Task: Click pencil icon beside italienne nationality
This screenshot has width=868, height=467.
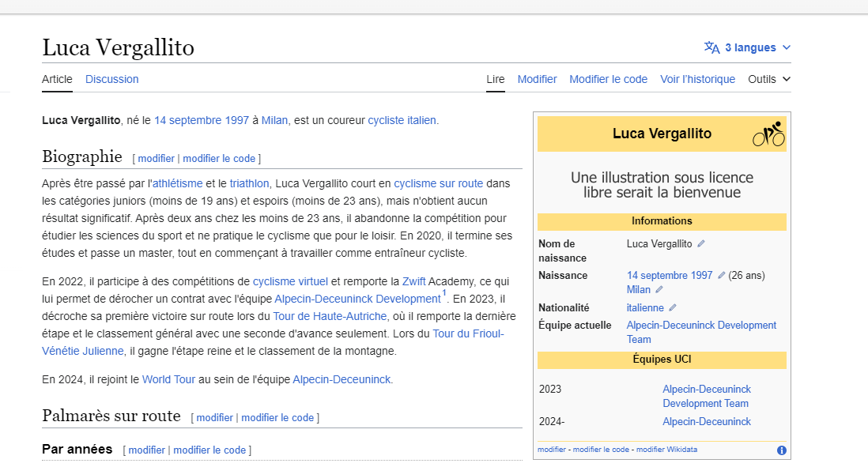Action: click(673, 308)
